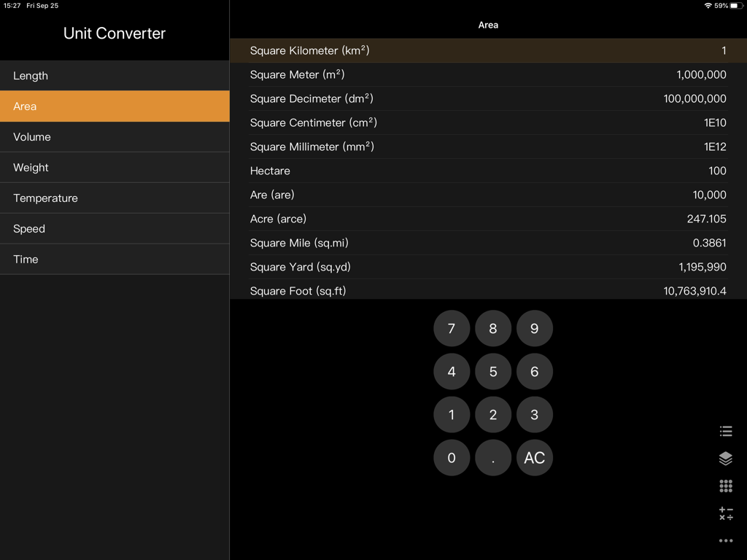Screen dimensions: 747x560
Task: Tap the layered units stack icon
Action: click(x=726, y=458)
